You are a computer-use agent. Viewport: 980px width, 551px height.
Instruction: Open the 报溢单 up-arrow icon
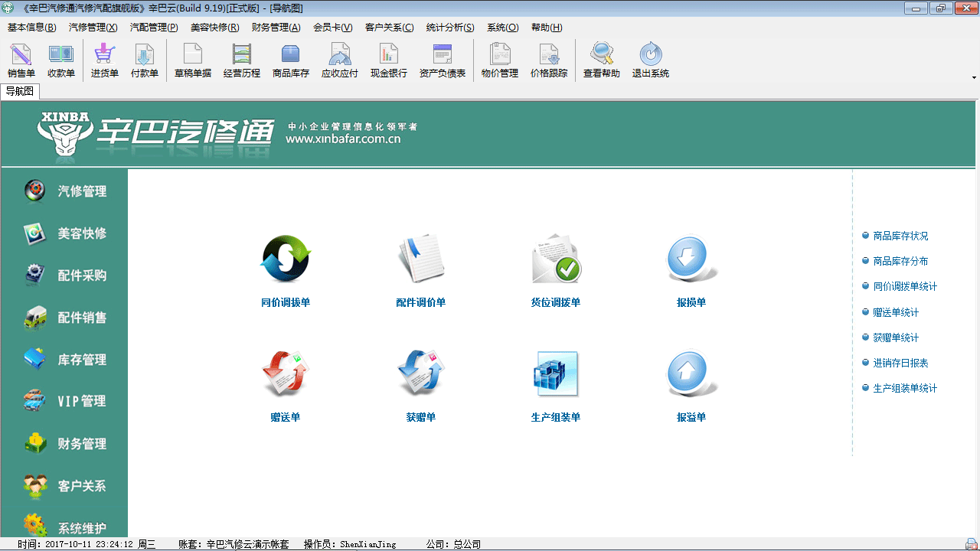point(691,373)
